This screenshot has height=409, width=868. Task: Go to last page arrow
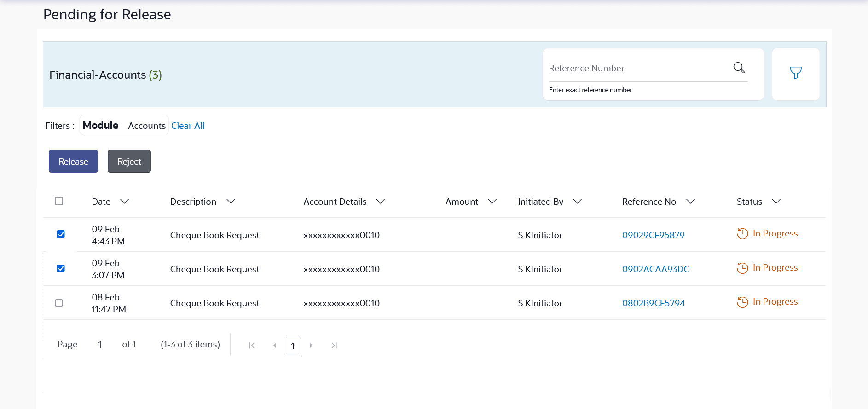coord(334,346)
